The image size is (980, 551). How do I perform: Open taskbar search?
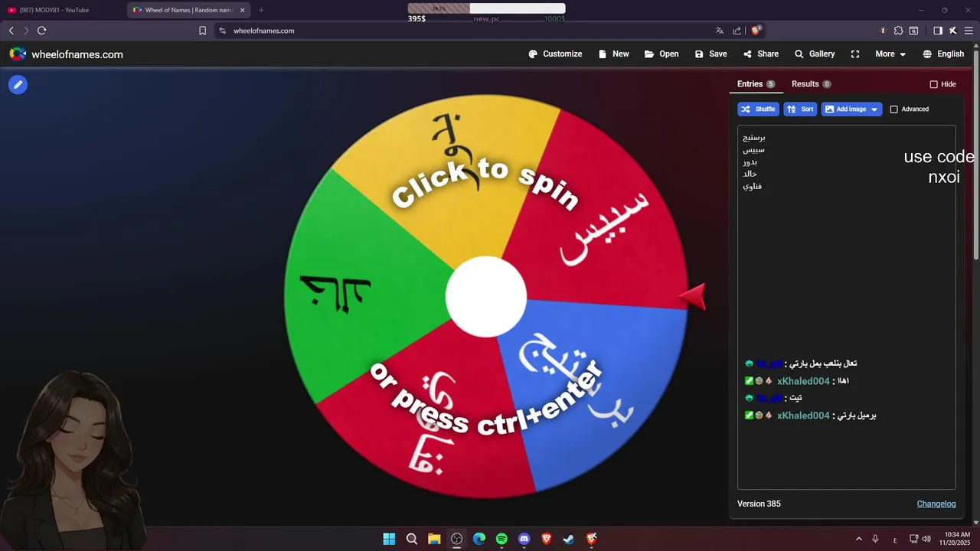click(x=412, y=539)
